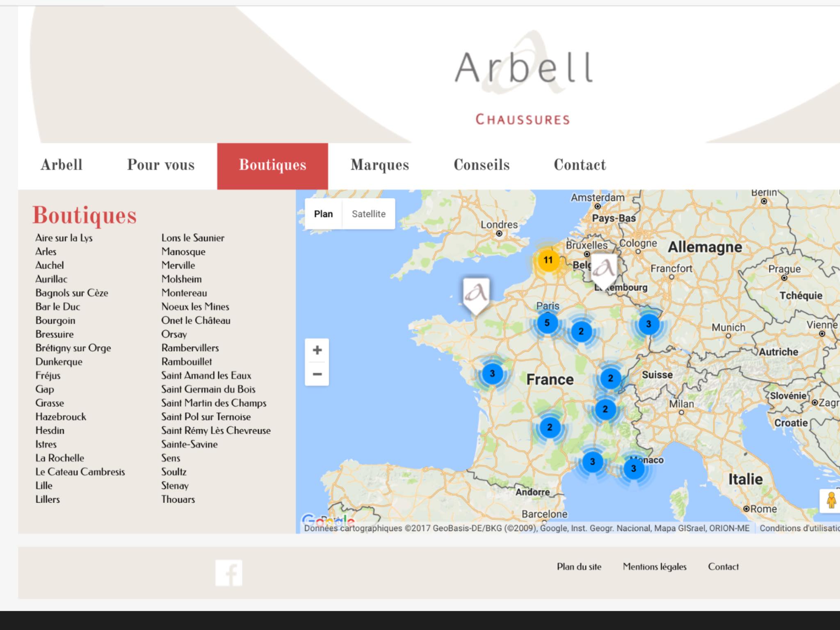Open the Rambouillet boutique link
Screen dimensions: 840x630
187,362
